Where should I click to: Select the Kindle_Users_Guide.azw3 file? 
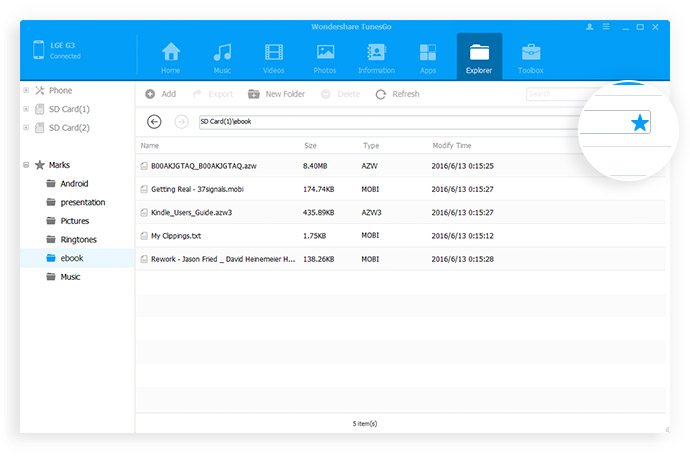coord(194,212)
